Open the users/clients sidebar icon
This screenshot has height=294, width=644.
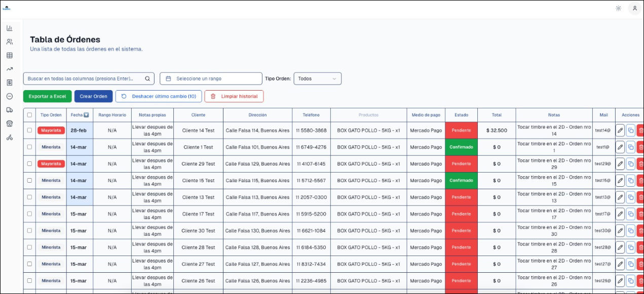(9, 42)
